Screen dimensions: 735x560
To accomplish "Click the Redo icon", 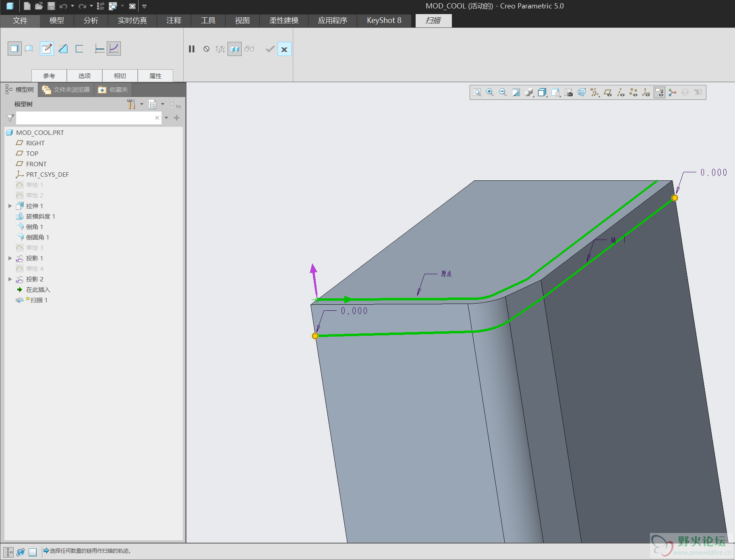I will tap(83, 6).
